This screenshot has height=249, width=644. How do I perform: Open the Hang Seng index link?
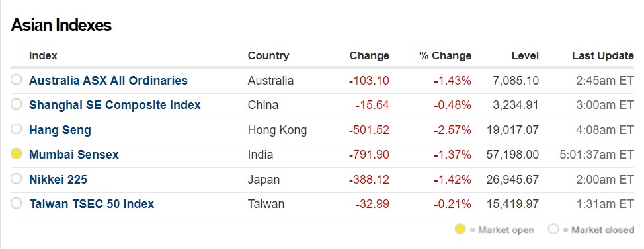point(60,131)
